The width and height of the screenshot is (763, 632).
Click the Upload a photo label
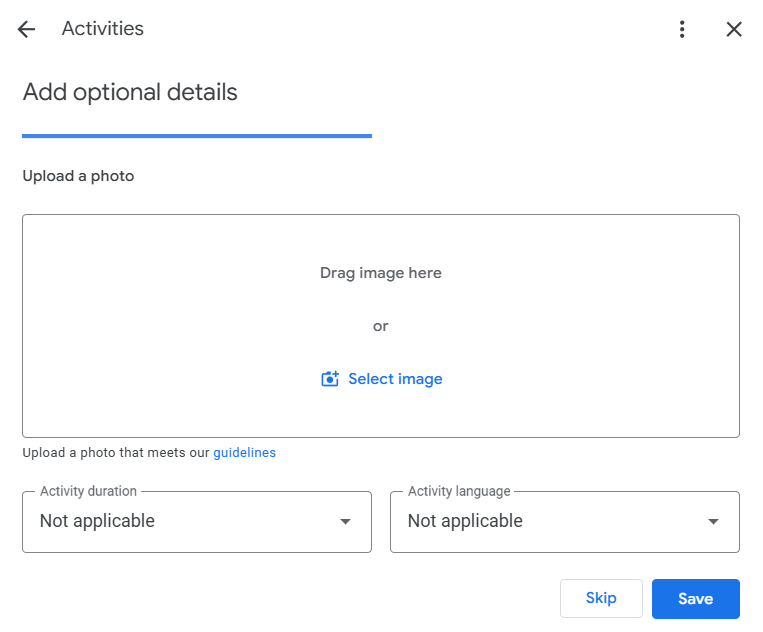coord(78,176)
